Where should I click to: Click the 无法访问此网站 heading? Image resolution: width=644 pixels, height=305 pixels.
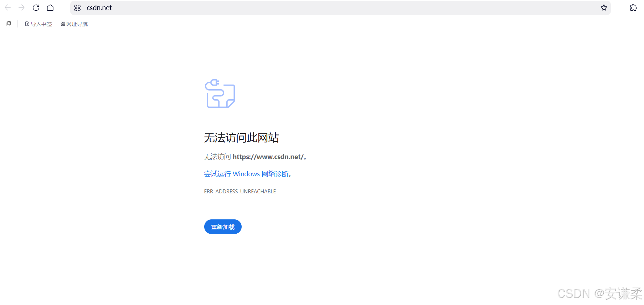click(x=241, y=138)
